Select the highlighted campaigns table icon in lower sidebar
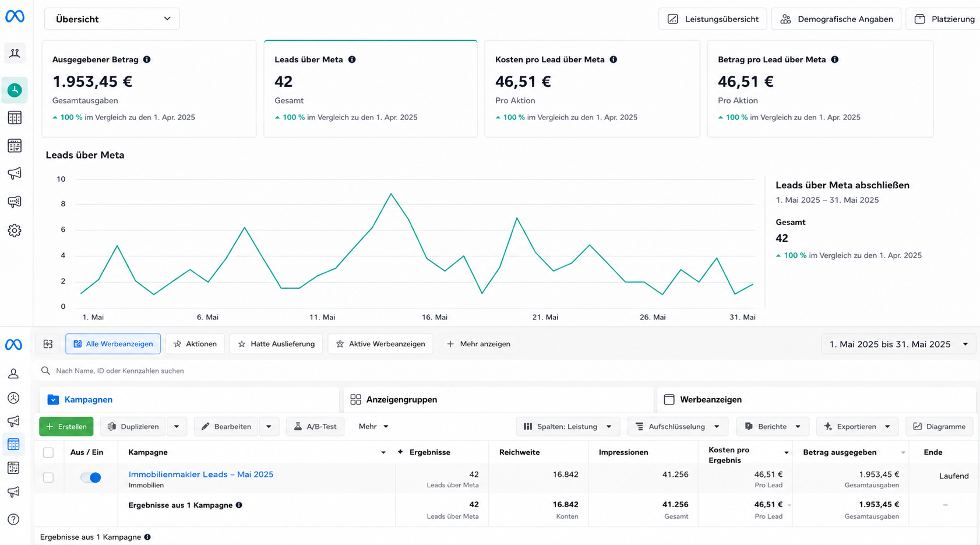The width and height of the screenshot is (980, 545). tap(13, 444)
